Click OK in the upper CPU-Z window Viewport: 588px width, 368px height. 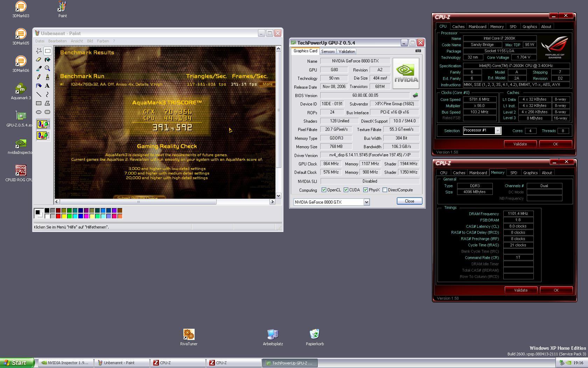555,144
